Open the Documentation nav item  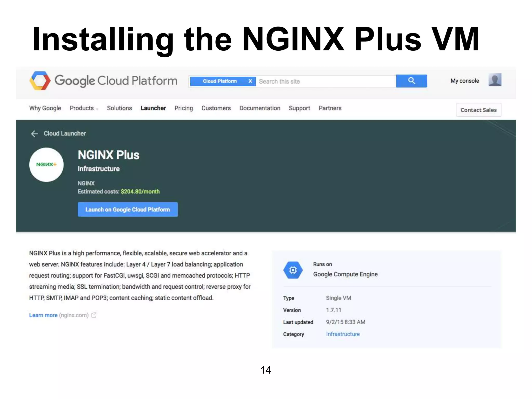(260, 108)
